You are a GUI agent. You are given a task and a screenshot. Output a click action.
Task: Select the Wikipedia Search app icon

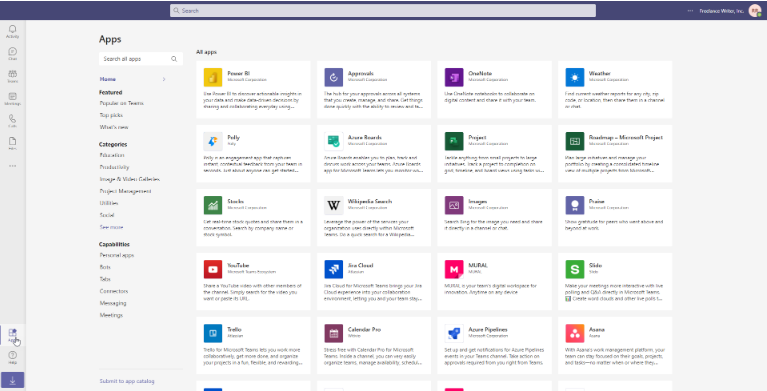click(334, 206)
